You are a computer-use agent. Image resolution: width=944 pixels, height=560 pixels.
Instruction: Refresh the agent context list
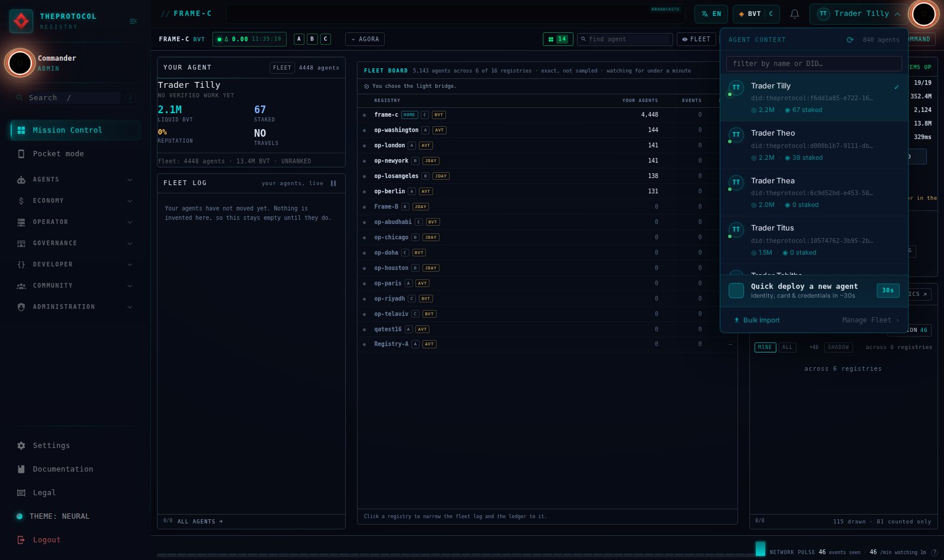(x=850, y=39)
